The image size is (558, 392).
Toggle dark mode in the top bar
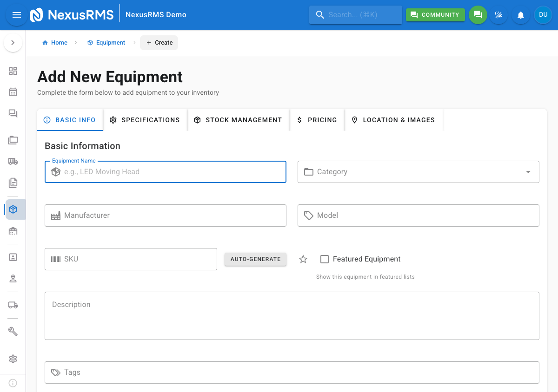[x=498, y=14]
